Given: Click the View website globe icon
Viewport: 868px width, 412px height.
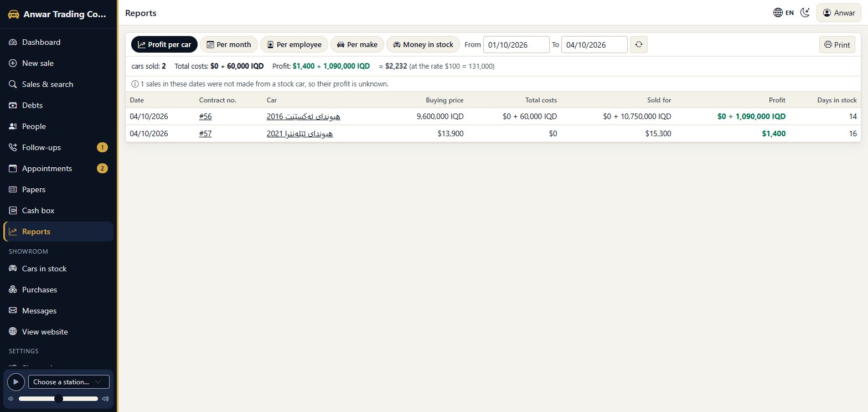Looking at the screenshot, I should (13, 332).
